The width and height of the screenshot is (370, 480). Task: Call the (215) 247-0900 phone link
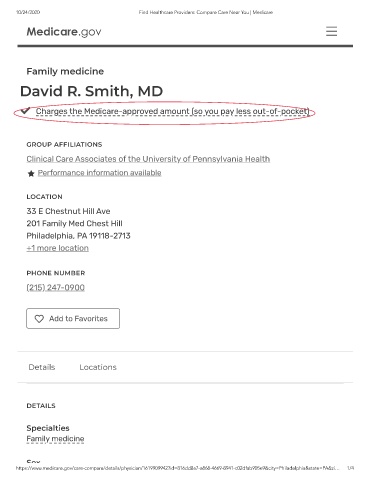pyautogui.click(x=56, y=287)
